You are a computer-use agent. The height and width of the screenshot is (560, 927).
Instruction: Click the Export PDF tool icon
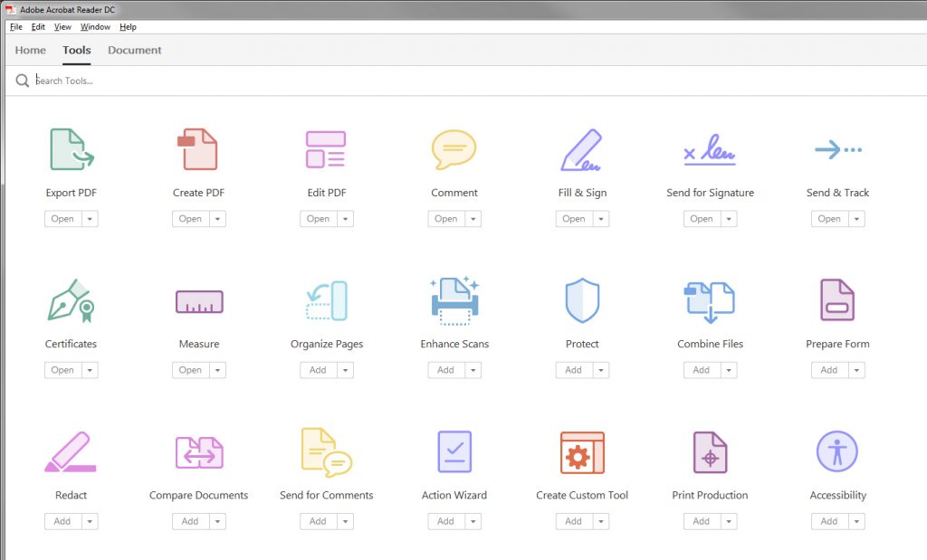coord(72,150)
